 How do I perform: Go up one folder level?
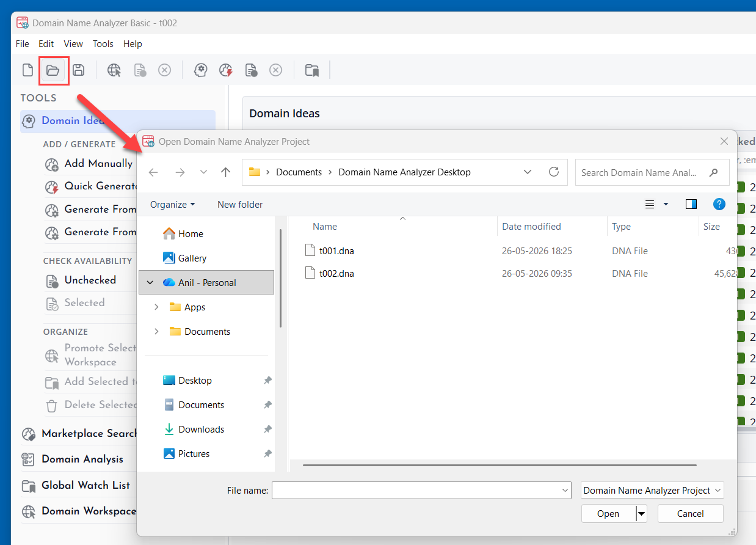click(x=226, y=172)
